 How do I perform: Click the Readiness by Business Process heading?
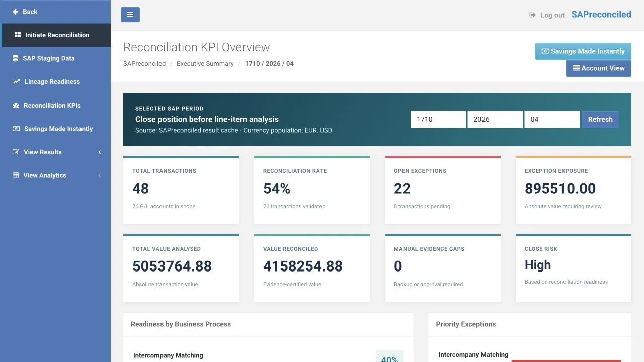tap(181, 324)
